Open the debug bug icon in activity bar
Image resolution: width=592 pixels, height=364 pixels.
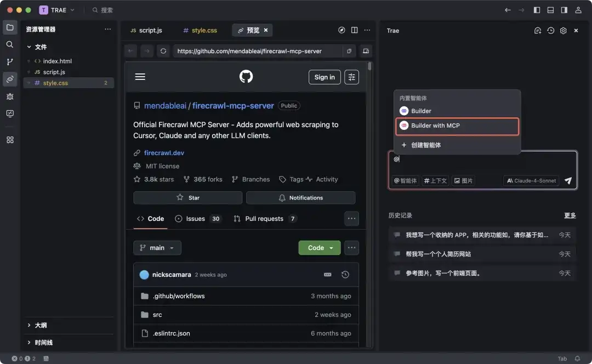tap(10, 96)
